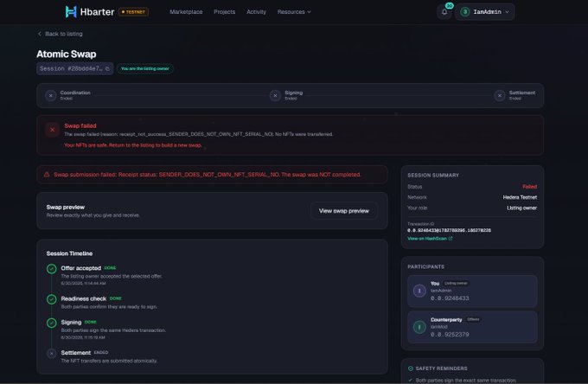Click the Settlement timeline ended icon
Screen dimensions: 588x384
(x=52, y=353)
